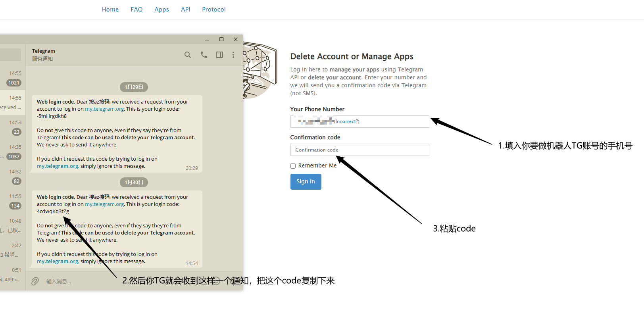644x323 pixels.
Task: Select chat with 23 unread badge
Action: click(x=13, y=127)
